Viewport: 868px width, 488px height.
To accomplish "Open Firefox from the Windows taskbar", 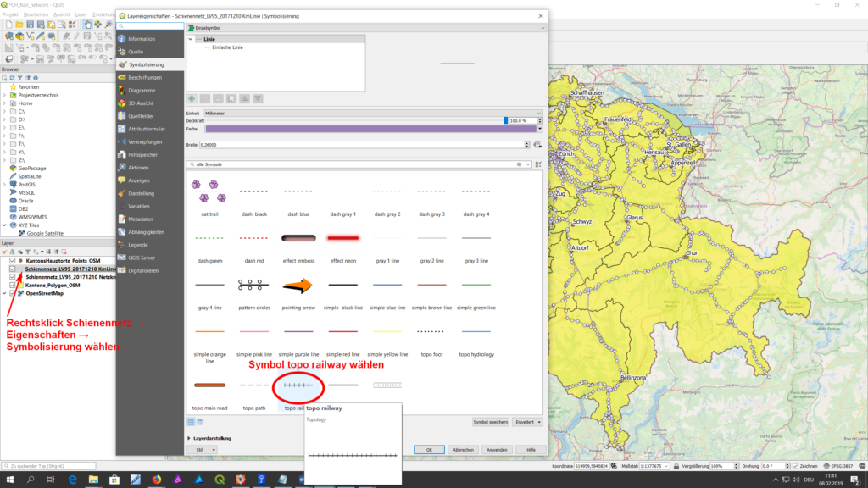I will [157, 480].
